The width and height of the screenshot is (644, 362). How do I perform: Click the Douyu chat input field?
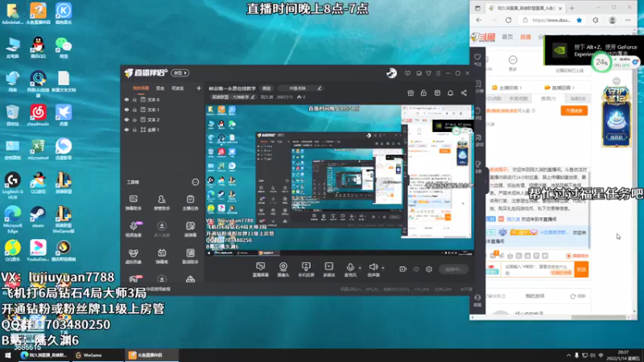538,269
